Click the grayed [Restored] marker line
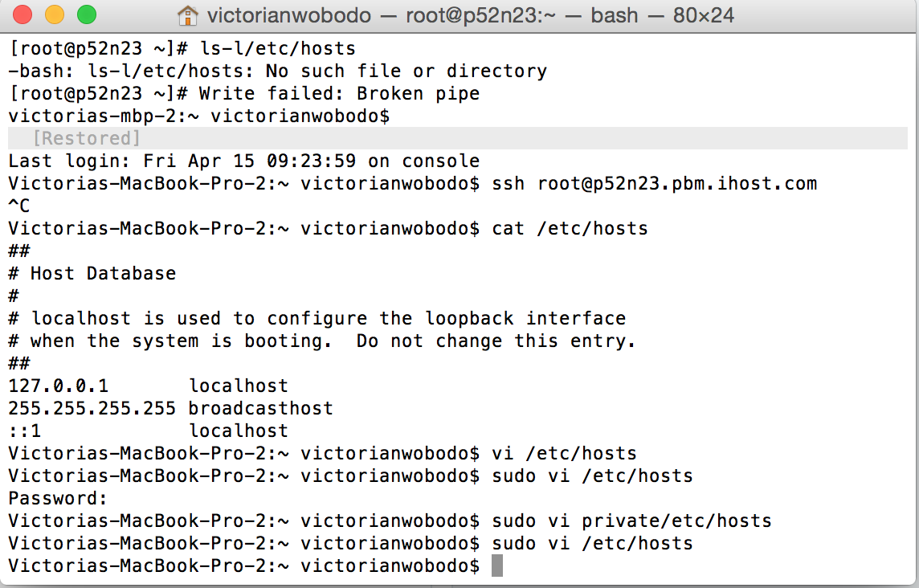The image size is (919, 588). [87, 138]
